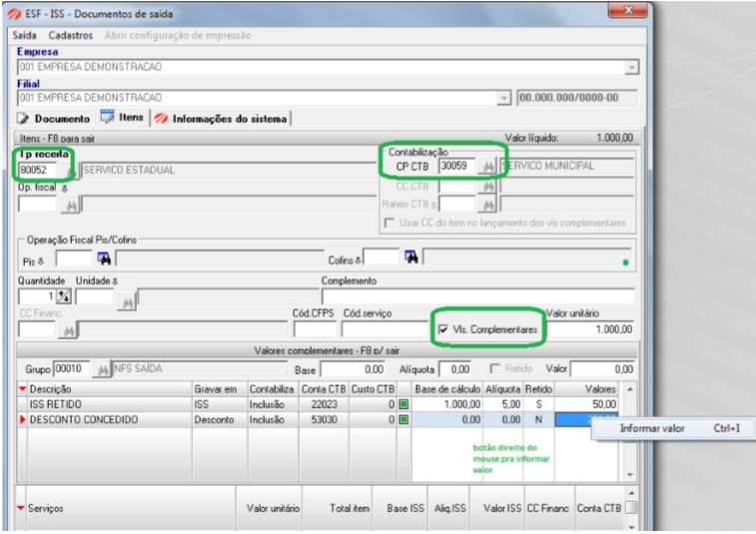Screen dimensions: 756x534
Task: Click the Tp receita code field
Action: [38, 170]
